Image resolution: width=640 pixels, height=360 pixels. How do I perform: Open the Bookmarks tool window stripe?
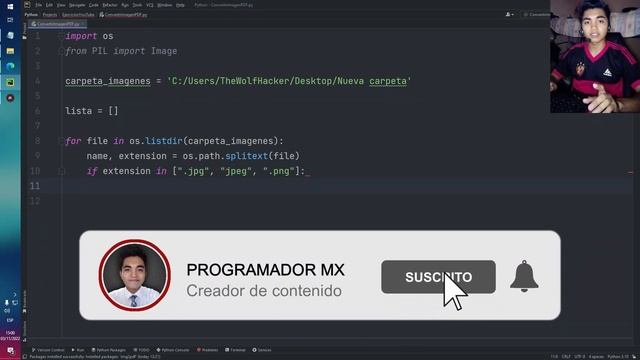coord(24,301)
